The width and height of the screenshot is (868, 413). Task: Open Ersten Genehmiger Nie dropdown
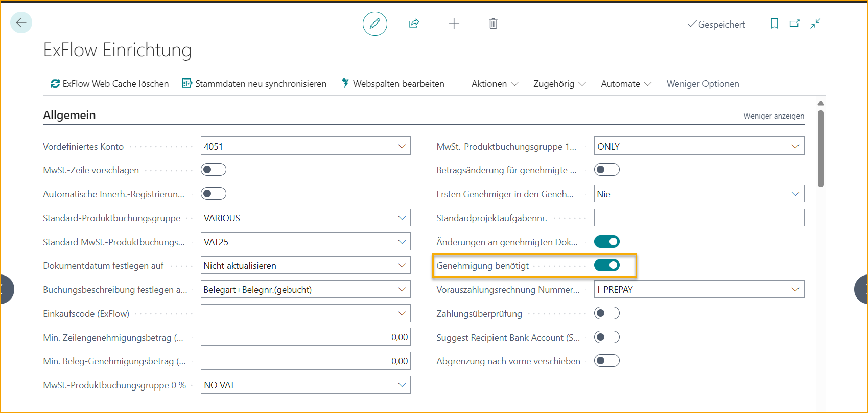pos(795,194)
